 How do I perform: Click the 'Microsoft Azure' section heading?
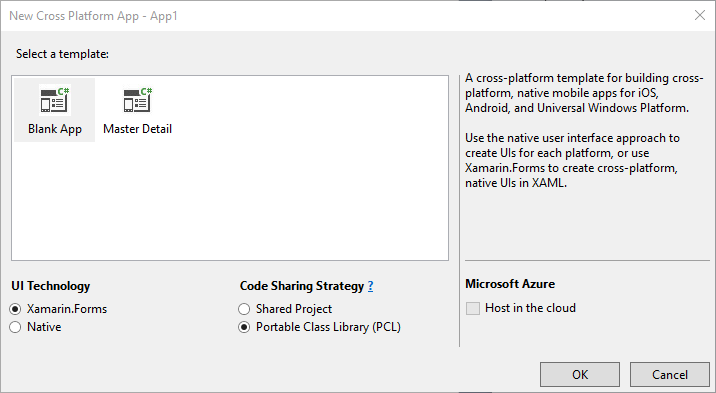coord(510,284)
